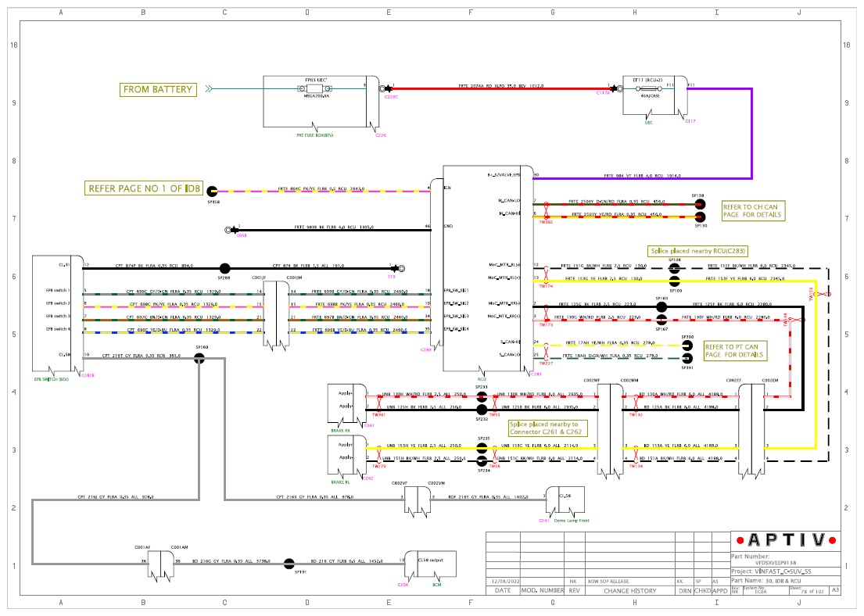
Task: Select the C001AF/C001AM inline connector
Action: (x=161, y=564)
